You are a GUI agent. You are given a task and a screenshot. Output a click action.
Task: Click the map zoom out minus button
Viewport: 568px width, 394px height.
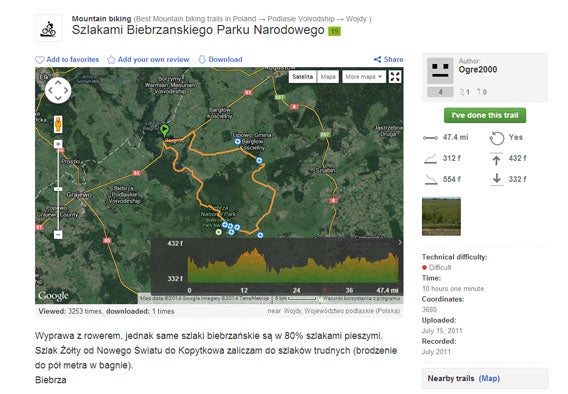pyautogui.click(x=58, y=235)
